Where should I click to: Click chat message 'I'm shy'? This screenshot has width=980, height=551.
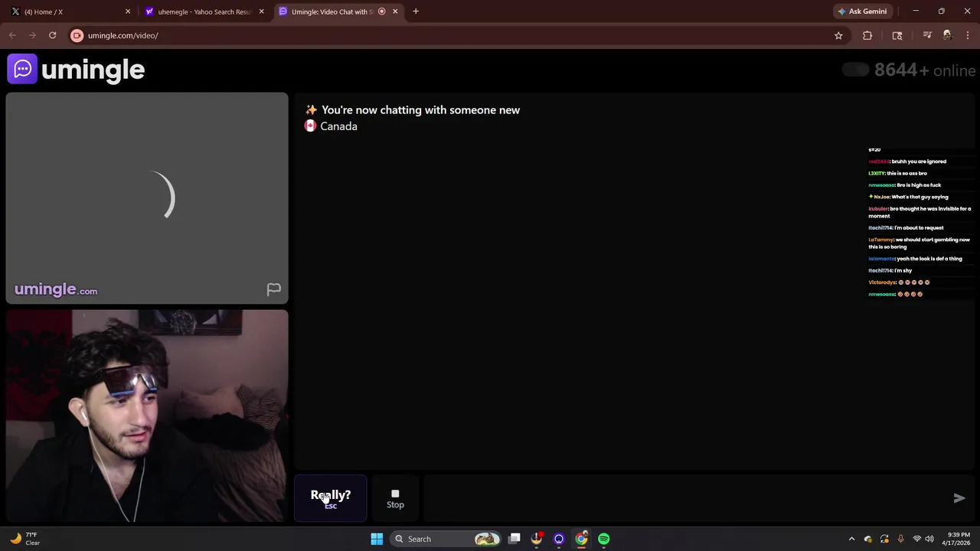[903, 270]
